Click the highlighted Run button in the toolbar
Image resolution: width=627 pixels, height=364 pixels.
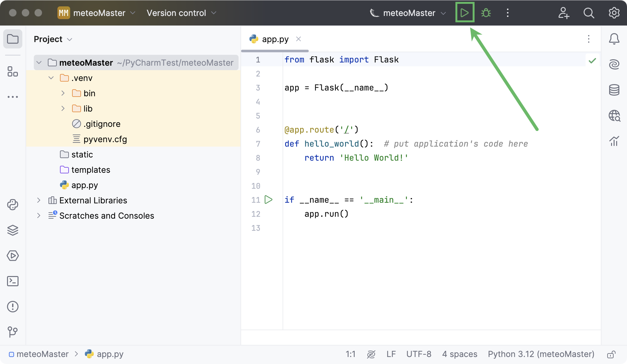click(464, 13)
